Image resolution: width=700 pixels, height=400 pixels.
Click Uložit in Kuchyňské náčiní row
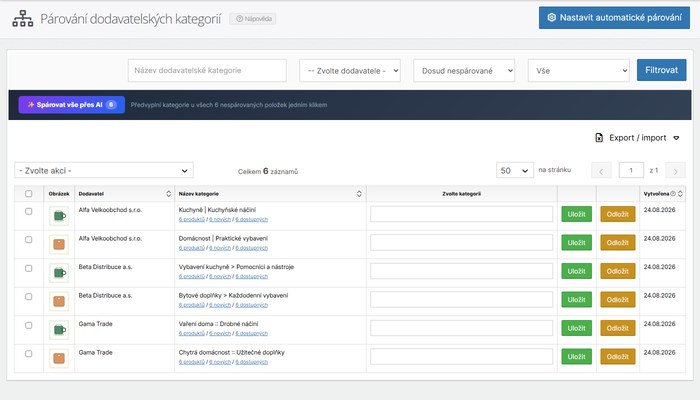(576, 214)
